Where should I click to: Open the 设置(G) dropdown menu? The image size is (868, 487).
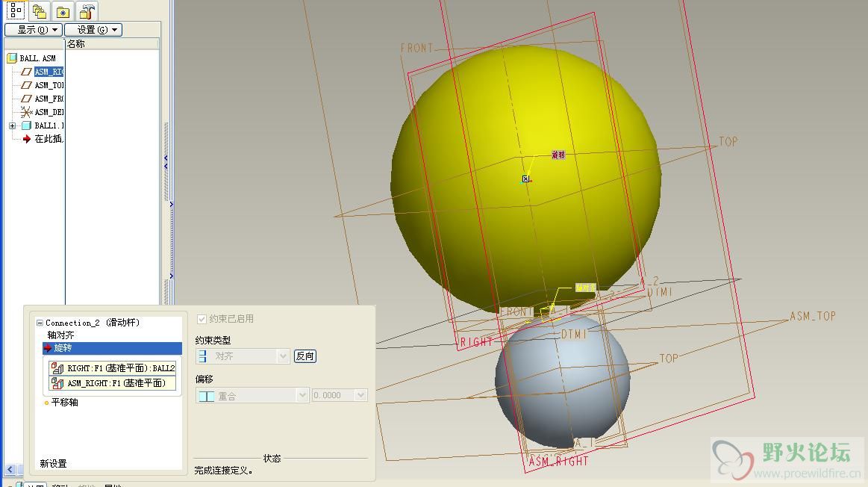coord(93,30)
